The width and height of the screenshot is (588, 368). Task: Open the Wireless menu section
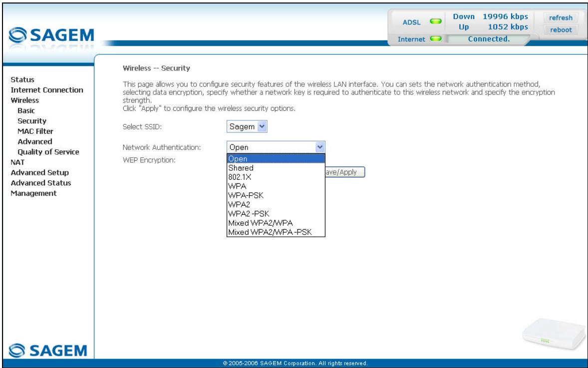25,100
